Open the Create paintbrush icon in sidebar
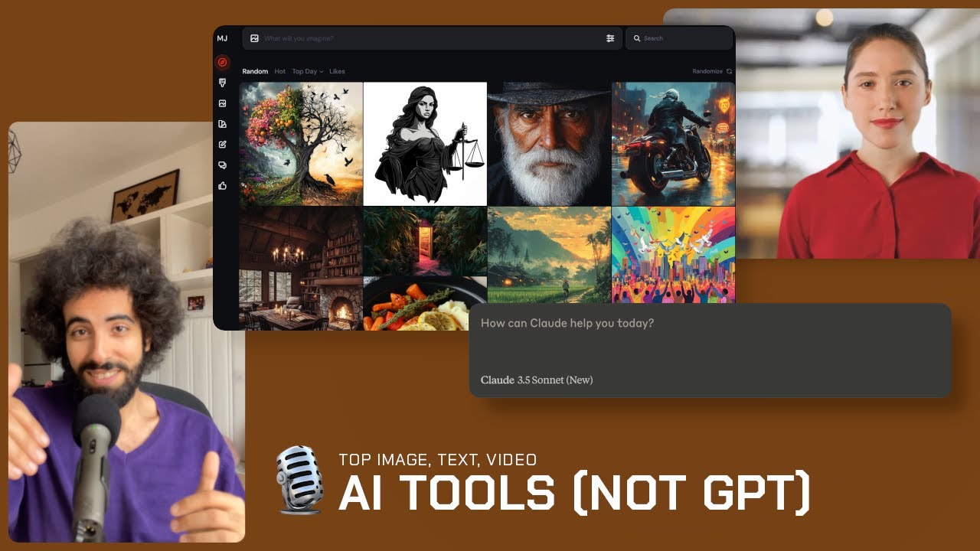The height and width of the screenshot is (551, 980). 222,83
